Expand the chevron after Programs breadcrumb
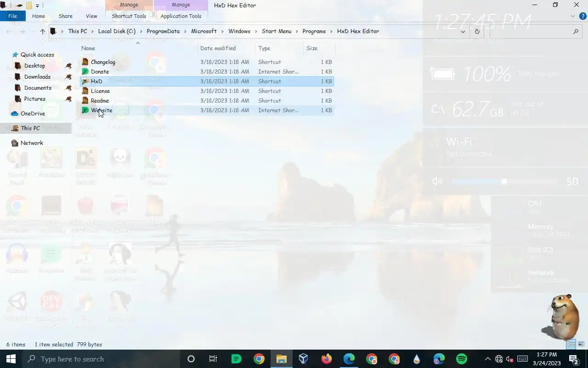The width and height of the screenshot is (588, 368). (x=331, y=31)
